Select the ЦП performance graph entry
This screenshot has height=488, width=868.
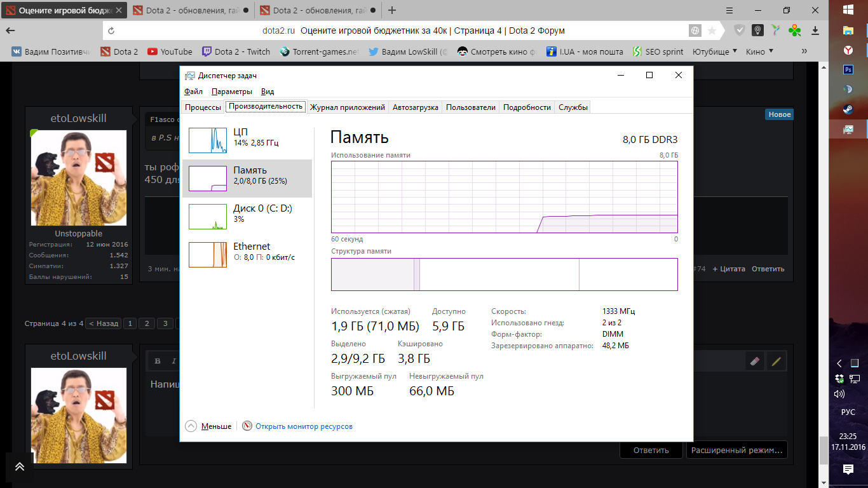click(x=247, y=140)
